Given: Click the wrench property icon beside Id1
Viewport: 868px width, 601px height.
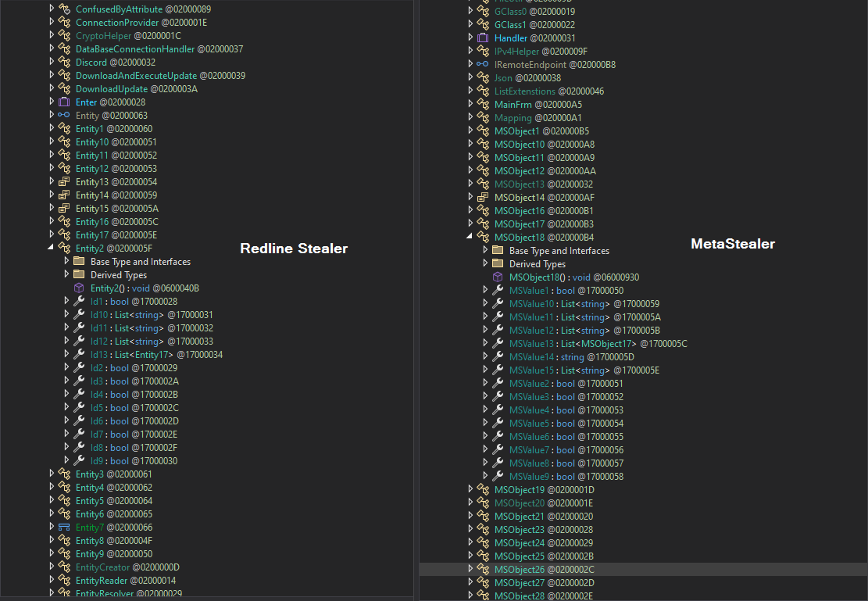Looking at the screenshot, I should (x=79, y=302).
